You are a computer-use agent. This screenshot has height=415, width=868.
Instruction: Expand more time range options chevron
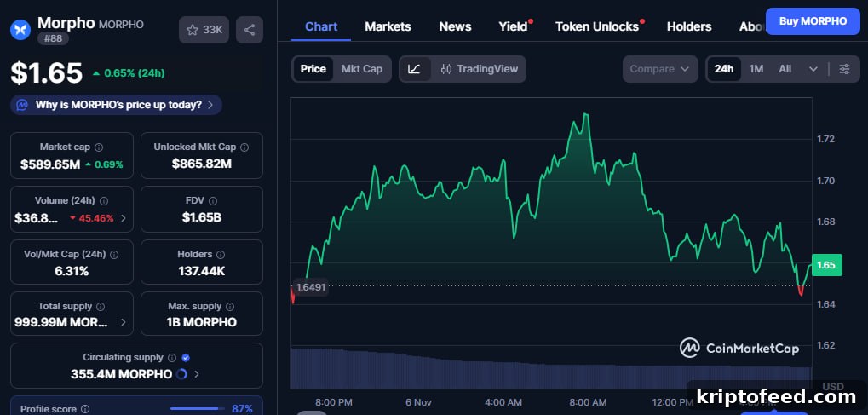tap(813, 69)
